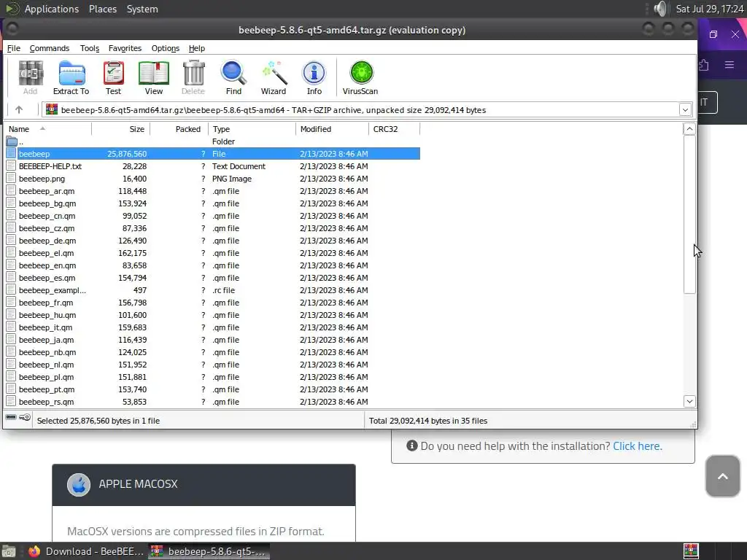Open the Favorites menu
Image resolution: width=747 pixels, height=560 pixels.
(x=125, y=48)
